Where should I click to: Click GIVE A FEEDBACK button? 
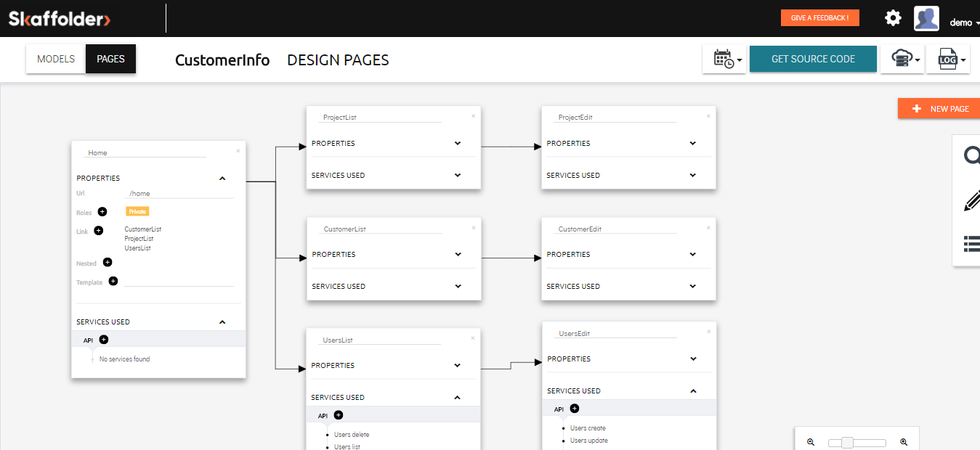819,17
